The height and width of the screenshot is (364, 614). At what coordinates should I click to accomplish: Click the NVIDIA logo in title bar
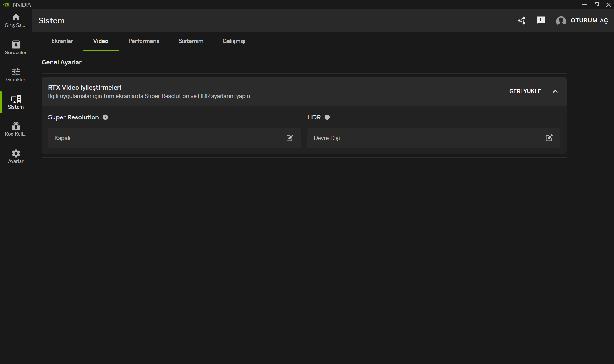click(x=6, y=4)
